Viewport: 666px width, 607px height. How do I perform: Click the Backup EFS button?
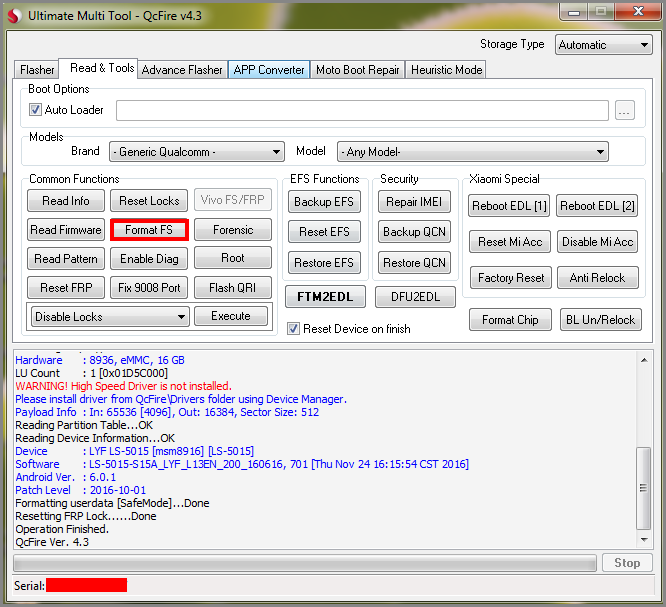324,201
